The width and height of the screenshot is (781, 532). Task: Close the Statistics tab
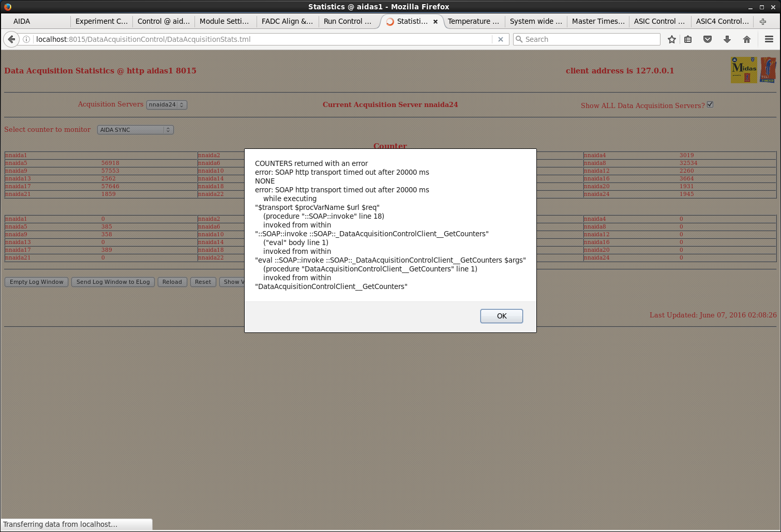[435, 22]
